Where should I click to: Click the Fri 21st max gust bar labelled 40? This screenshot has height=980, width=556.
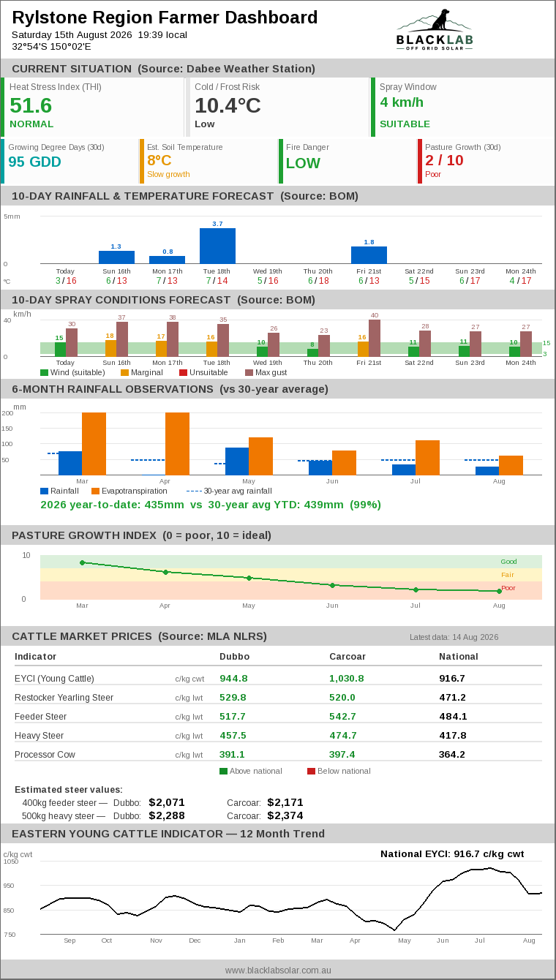pyautogui.click(x=375, y=338)
